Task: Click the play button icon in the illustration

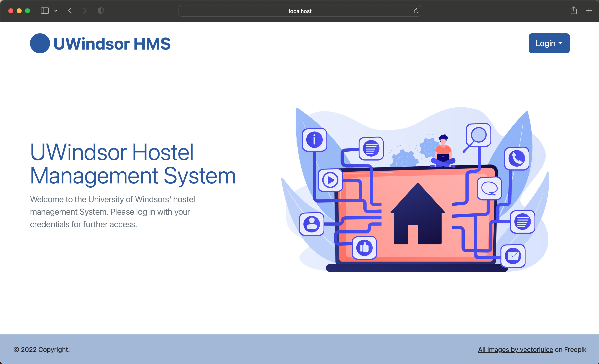Action: 330,180
